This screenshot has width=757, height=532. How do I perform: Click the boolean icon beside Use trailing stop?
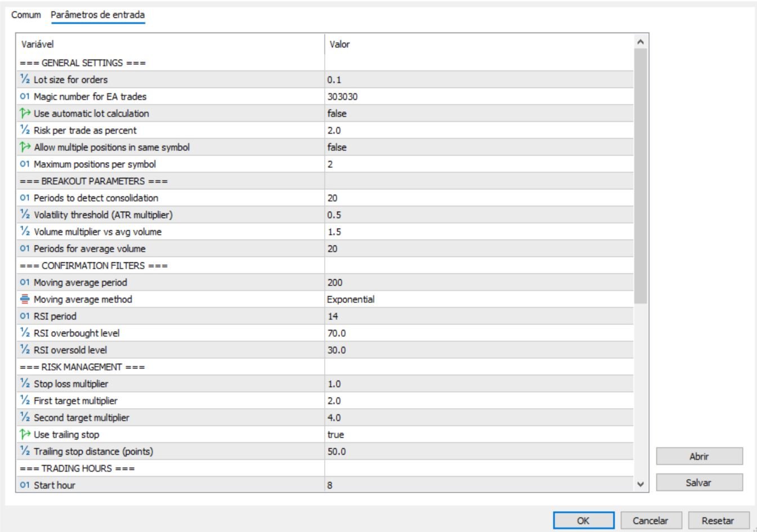[x=25, y=434]
